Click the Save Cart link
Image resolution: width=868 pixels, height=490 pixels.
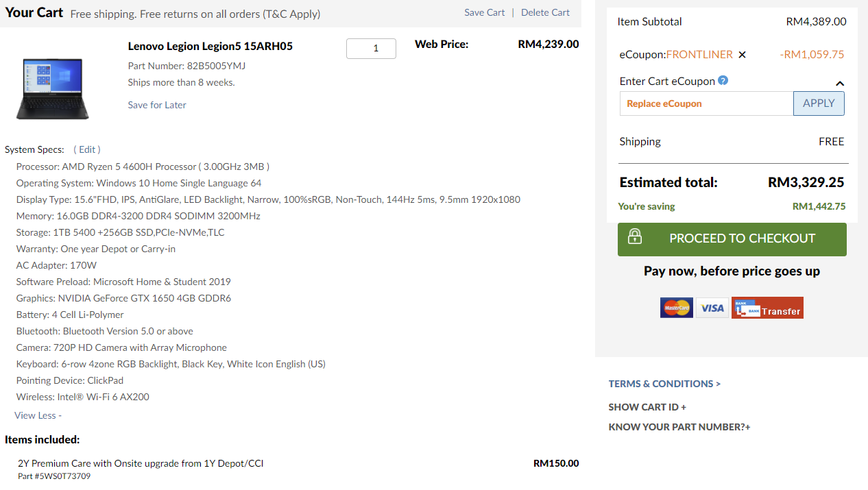[x=484, y=12]
